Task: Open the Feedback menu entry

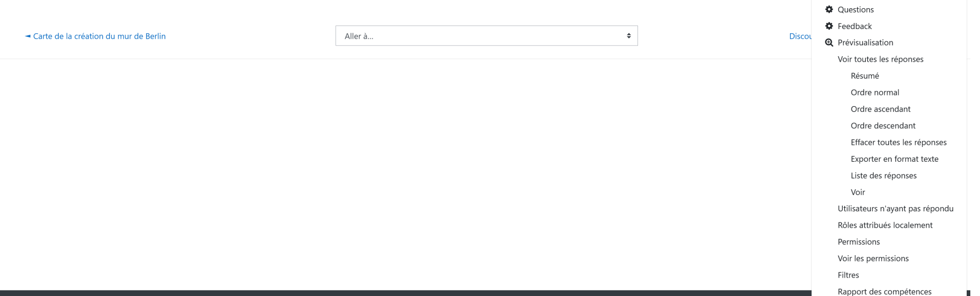Action: click(854, 26)
